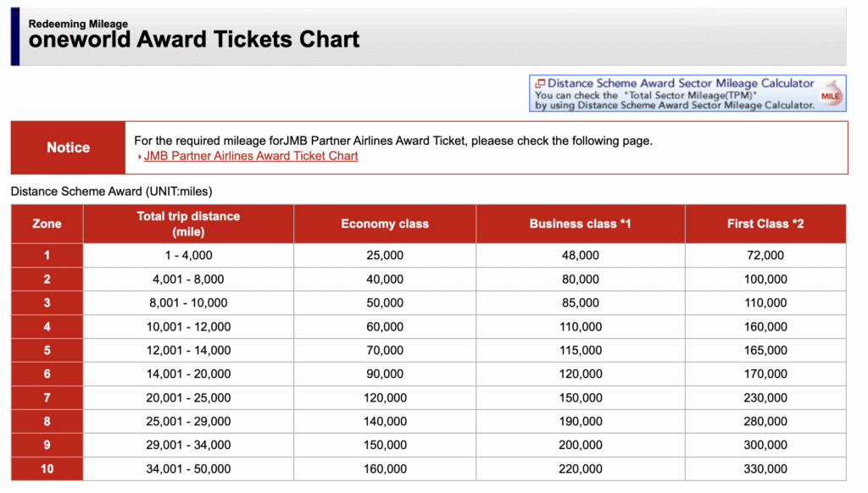Select the Zone column header
Image resolution: width=868 pixels, height=493 pixels.
click(x=46, y=223)
